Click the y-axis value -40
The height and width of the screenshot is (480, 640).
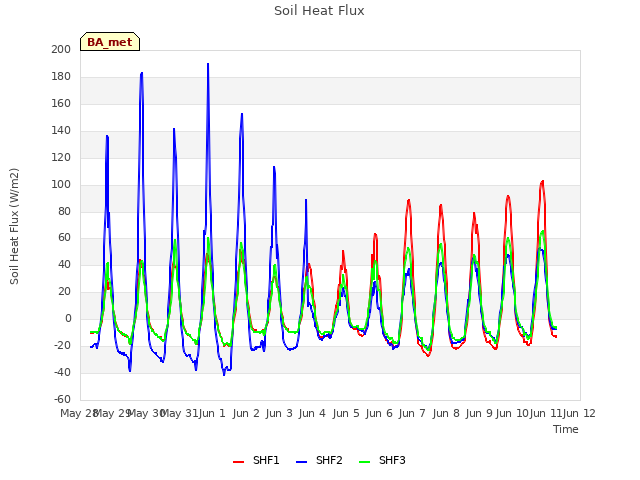click(x=62, y=372)
